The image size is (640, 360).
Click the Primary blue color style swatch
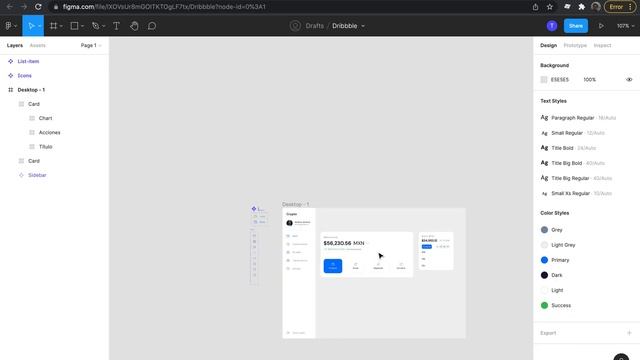pos(544,260)
